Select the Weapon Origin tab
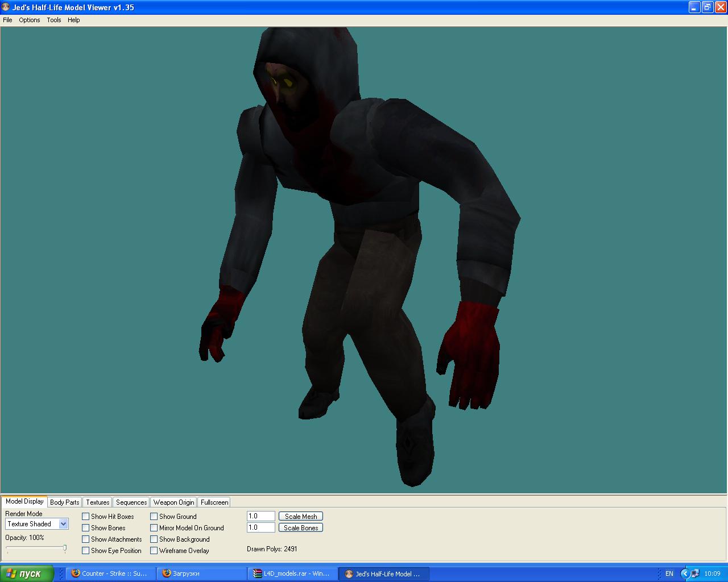The image size is (728, 582). tap(174, 502)
